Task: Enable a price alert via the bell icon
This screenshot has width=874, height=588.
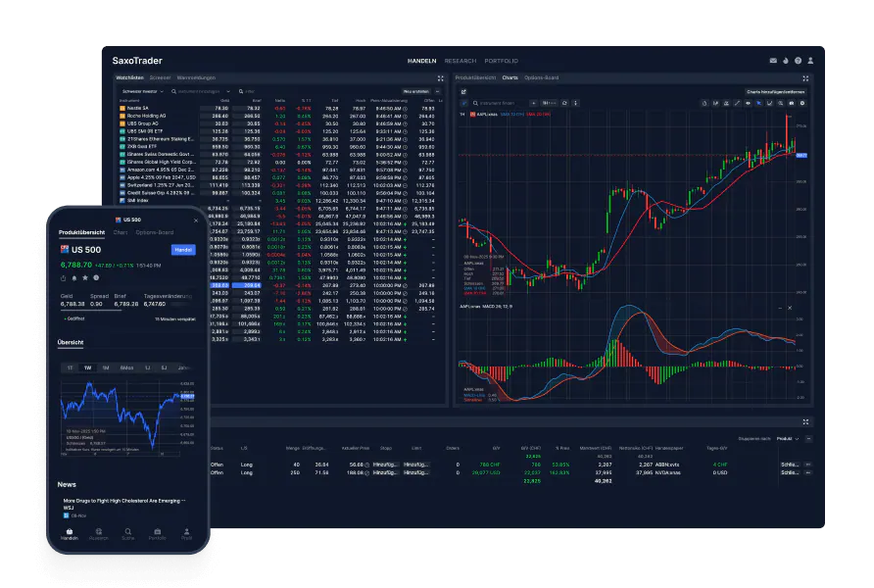Action: pos(74,277)
